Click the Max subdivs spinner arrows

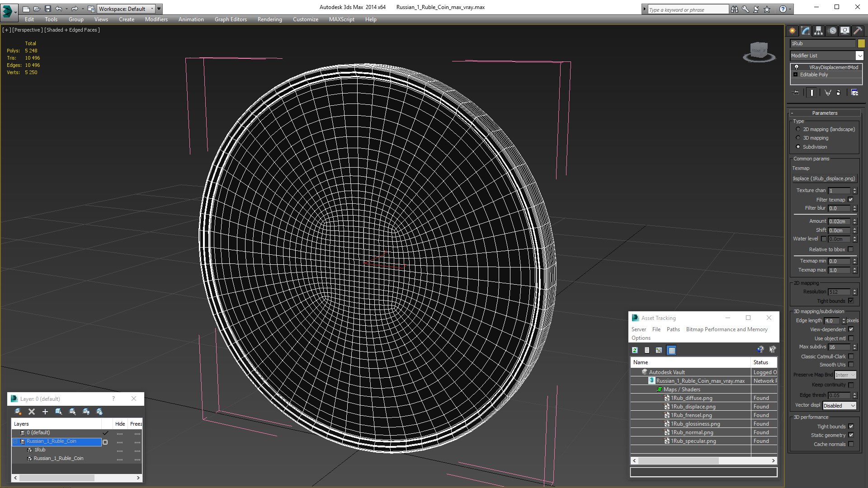coord(854,347)
